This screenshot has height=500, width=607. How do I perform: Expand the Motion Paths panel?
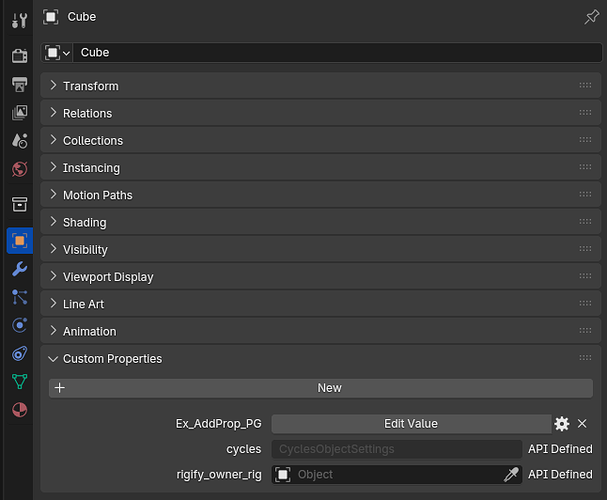click(x=321, y=195)
